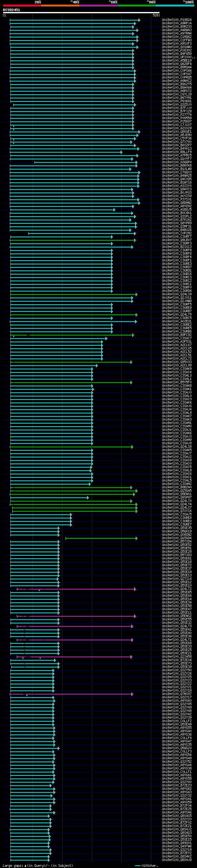Click UniRef100_Q2TIL6 label
The height and width of the screenshot is (868, 197).
pos(177,579)
